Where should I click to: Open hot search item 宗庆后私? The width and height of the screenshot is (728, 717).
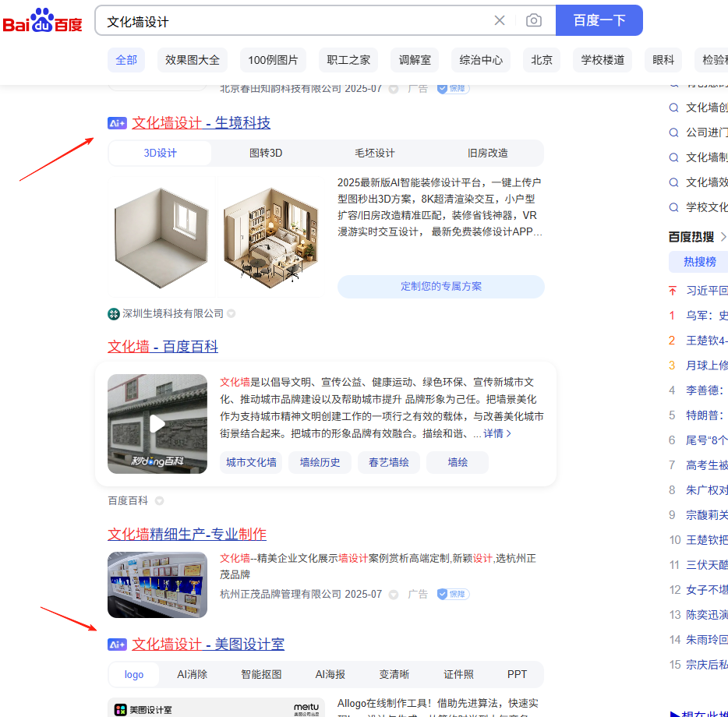[707, 665]
